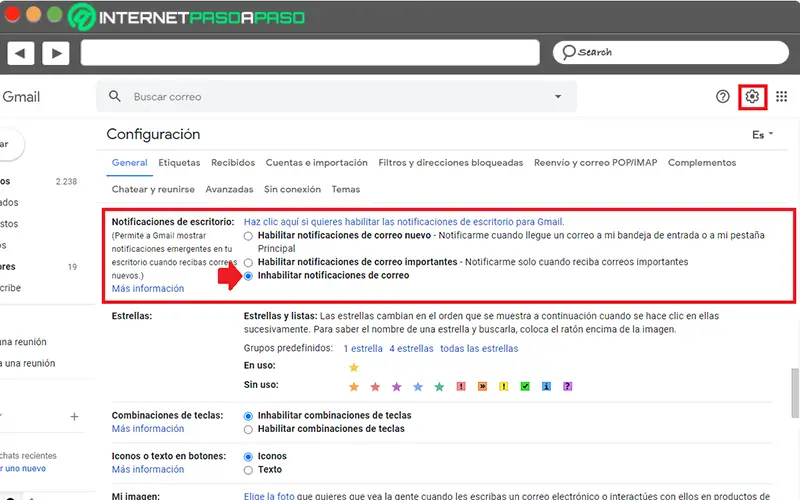The image size is (800, 500).
Task: Click the InternetPasoaPaso logo
Action: [x=187, y=17]
